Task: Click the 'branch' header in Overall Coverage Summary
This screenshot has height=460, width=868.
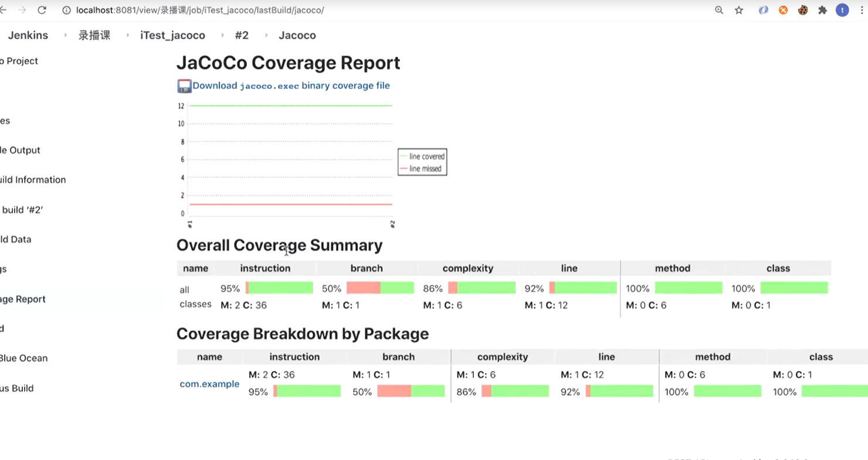Action: tap(367, 268)
